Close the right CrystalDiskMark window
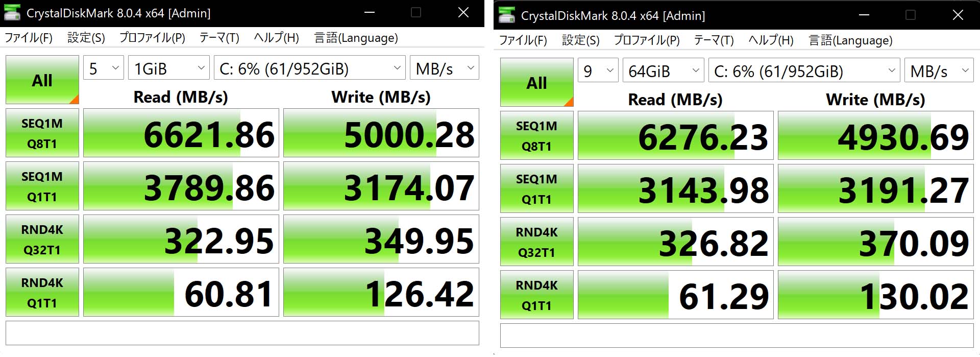The height and width of the screenshot is (357, 980). tap(958, 15)
